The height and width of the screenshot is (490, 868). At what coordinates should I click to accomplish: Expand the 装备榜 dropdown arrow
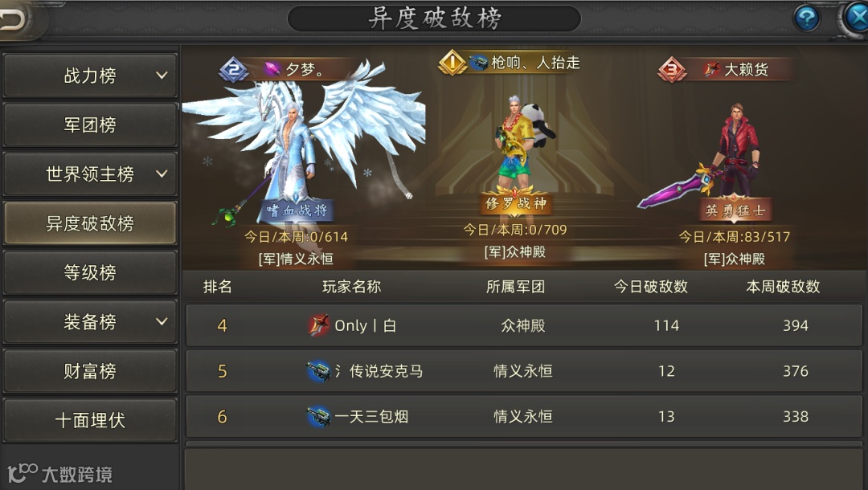coord(162,321)
